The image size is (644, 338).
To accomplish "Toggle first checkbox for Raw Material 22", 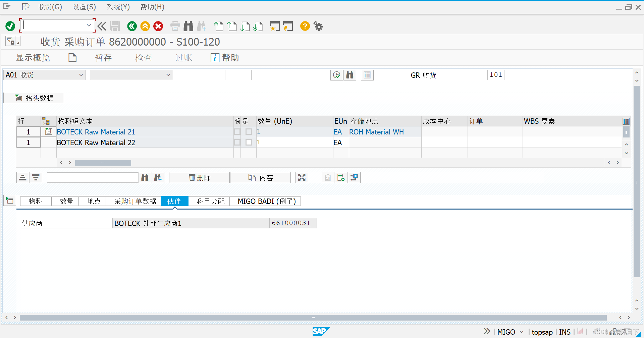I will (x=237, y=143).
